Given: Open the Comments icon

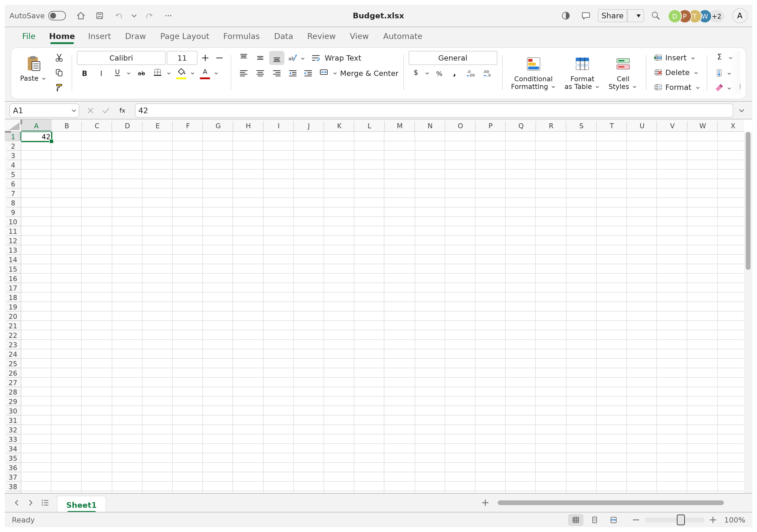Looking at the screenshot, I should point(586,16).
